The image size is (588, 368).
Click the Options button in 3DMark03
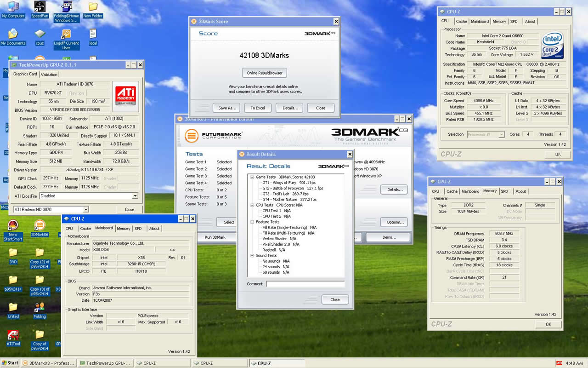(394, 222)
